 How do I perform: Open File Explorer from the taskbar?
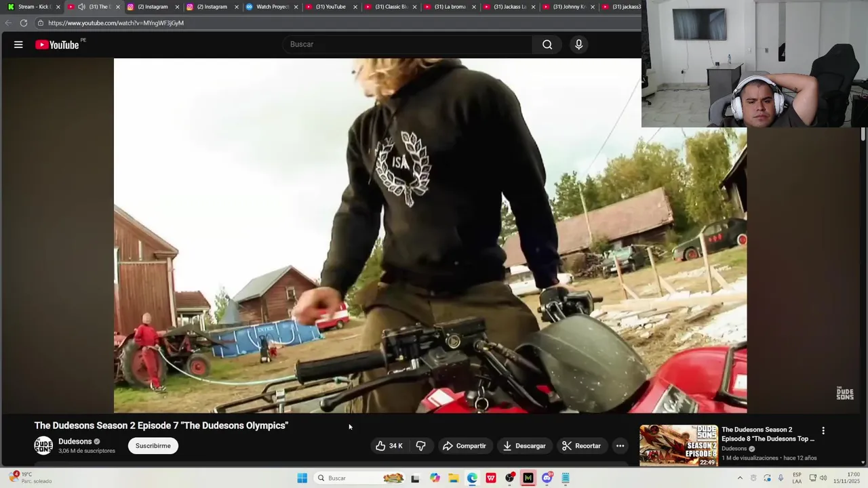pyautogui.click(x=454, y=478)
